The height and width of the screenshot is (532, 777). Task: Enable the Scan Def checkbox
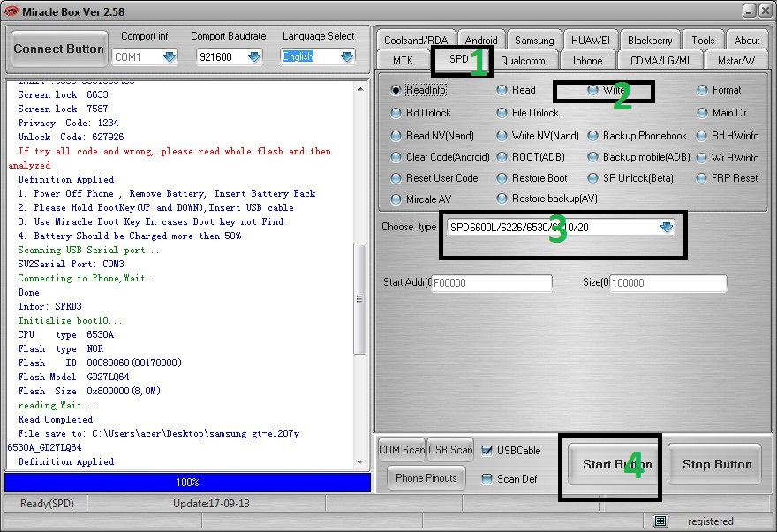point(487,479)
